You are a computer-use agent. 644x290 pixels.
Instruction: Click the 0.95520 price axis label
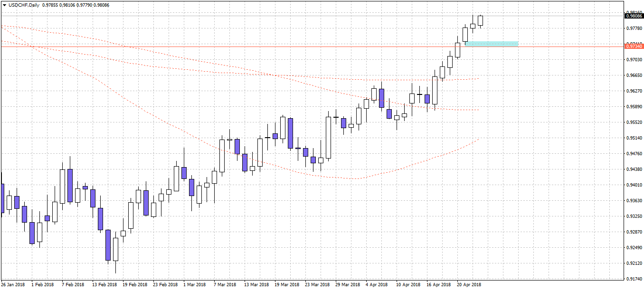pyautogui.click(x=635, y=122)
